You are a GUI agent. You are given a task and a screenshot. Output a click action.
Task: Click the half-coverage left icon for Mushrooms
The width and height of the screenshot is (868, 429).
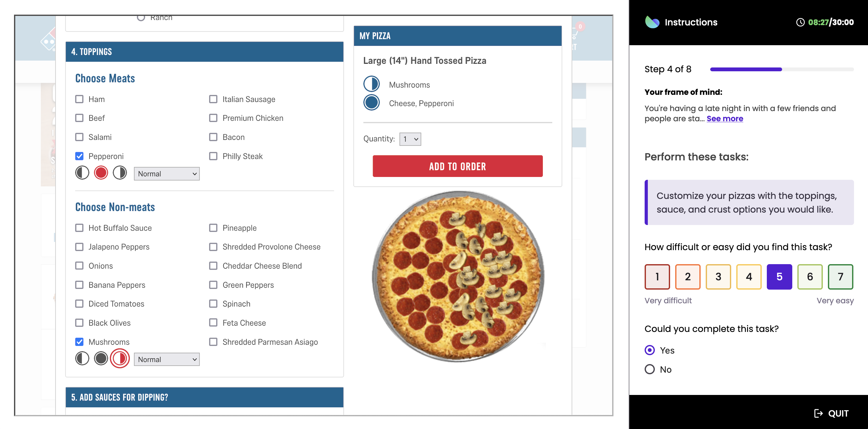click(x=82, y=359)
